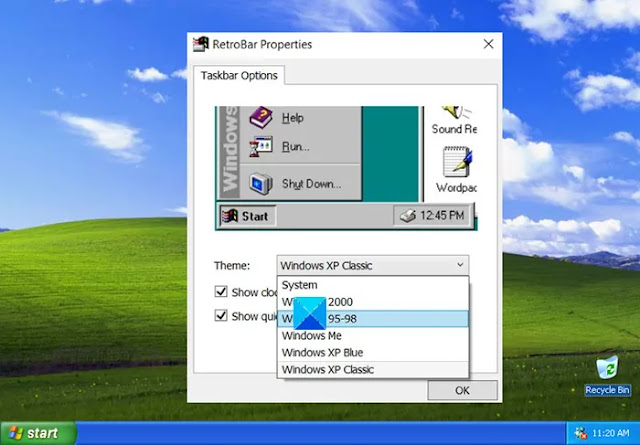Viewport: 640px width, 445px height.
Task: Select the Windows Me theme
Action: (x=373, y=336)
